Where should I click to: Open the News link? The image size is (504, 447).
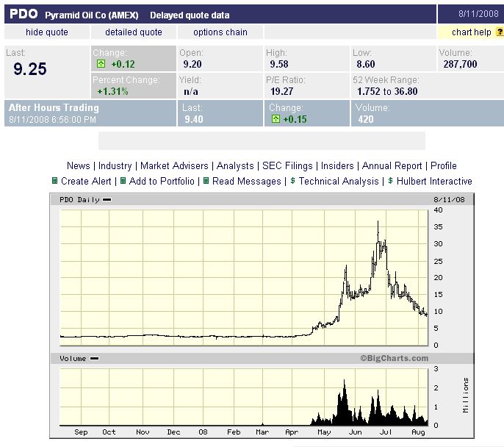(x=78, y=165)
